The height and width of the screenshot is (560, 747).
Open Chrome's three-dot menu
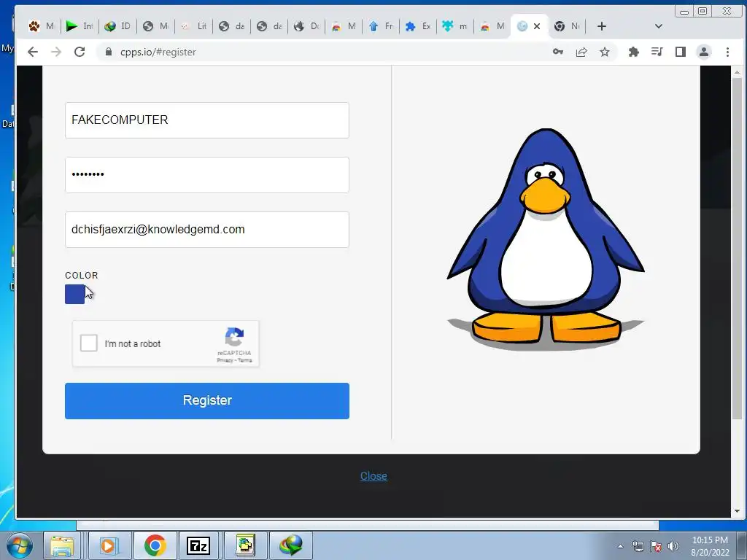click(x=727, y=52)
